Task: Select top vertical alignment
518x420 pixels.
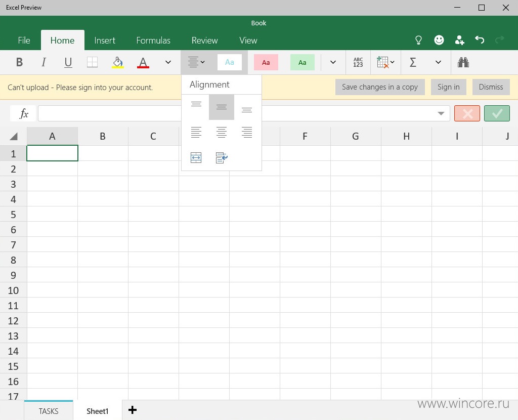Action: (196, 104)
